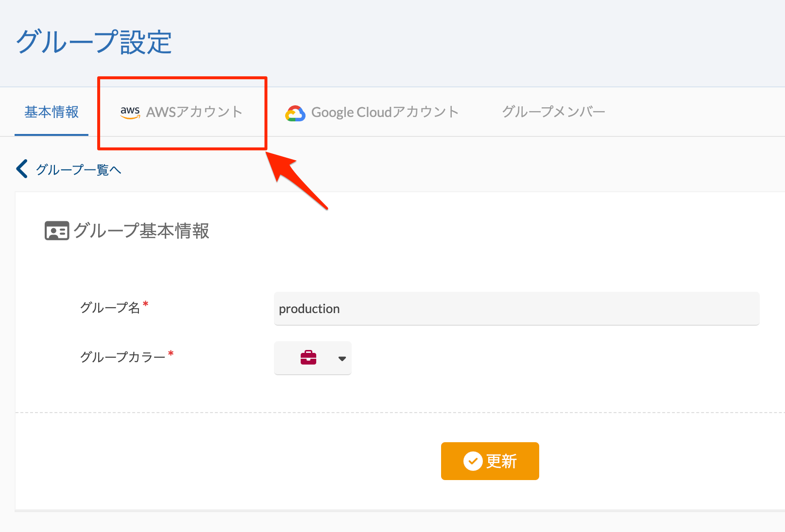Focus the グループ名 input field
This screenshot has width=785, height=532.
[x=516, y=309]
